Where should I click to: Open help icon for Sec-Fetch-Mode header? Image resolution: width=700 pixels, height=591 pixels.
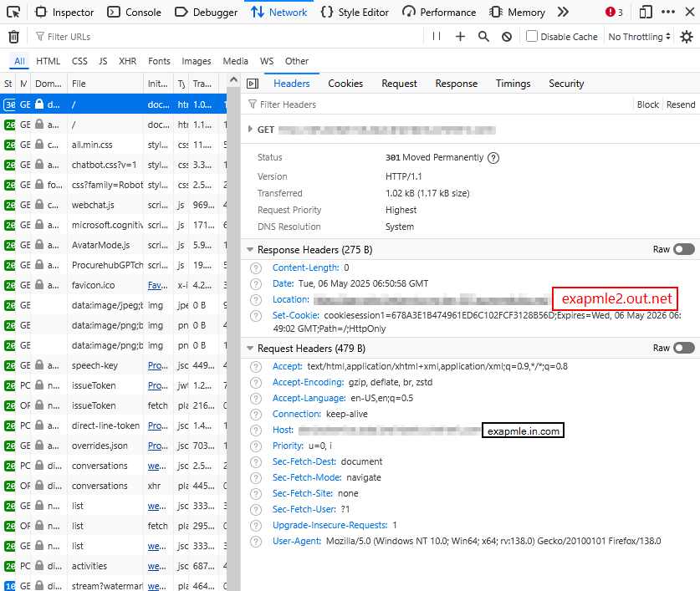tap(256, 477)
